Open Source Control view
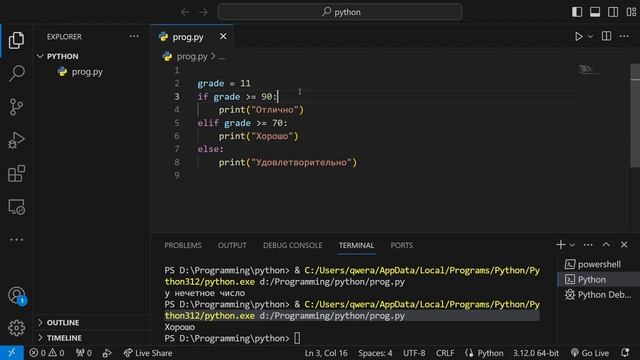The width and height of the screenshot is (640, 360). pos(16,107)
